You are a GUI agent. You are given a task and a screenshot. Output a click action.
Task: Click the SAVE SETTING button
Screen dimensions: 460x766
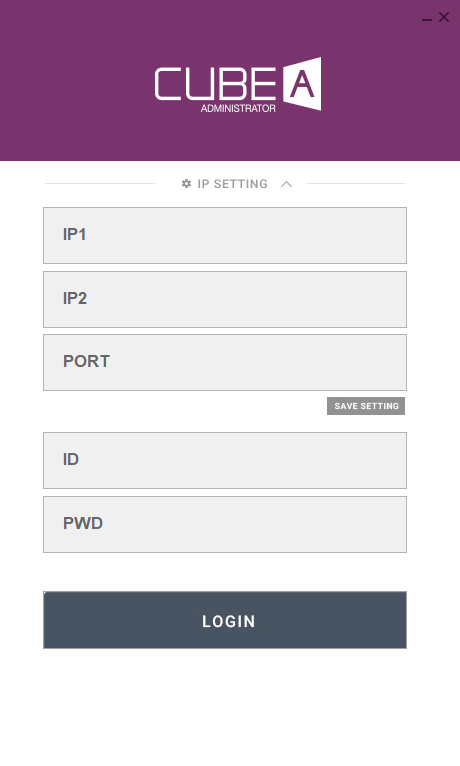366,406
